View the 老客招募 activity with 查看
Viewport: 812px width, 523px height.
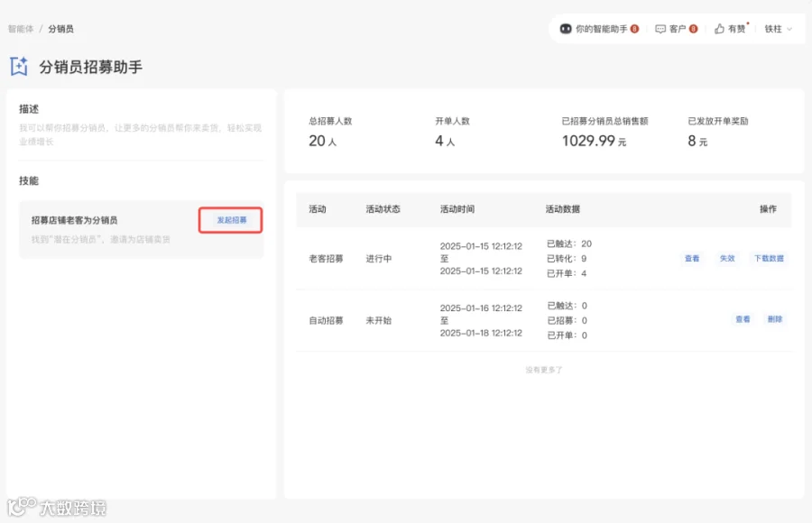tap(692, 259)
